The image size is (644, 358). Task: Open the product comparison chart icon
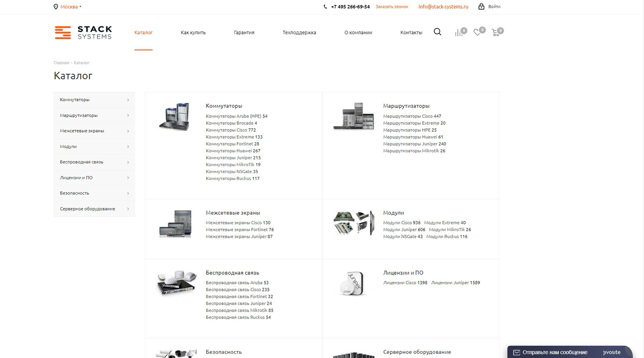(459, 33)
